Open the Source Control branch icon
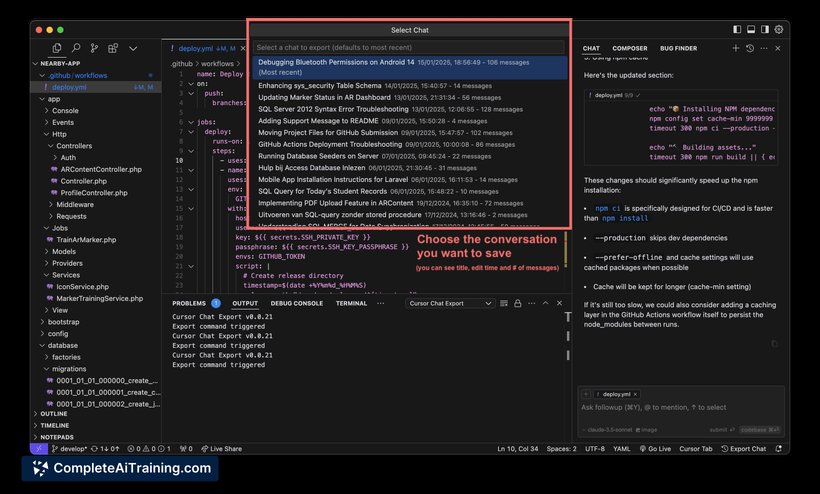 94,48
